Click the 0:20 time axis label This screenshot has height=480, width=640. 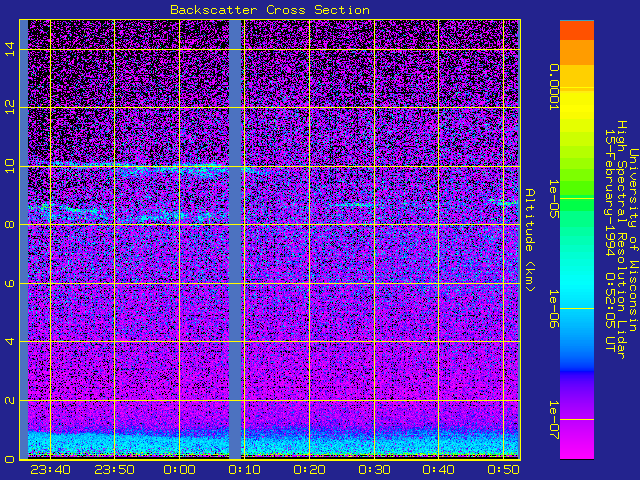click(309, 470)
